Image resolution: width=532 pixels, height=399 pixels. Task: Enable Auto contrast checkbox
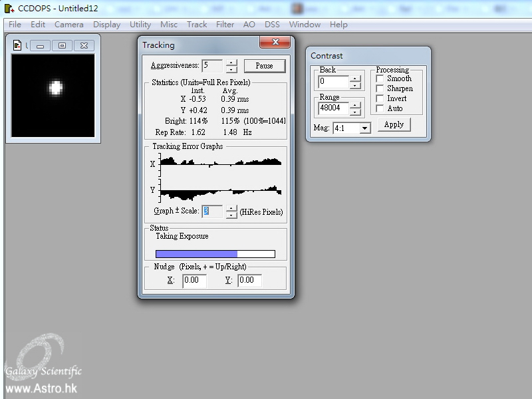(x=380, y=108)
